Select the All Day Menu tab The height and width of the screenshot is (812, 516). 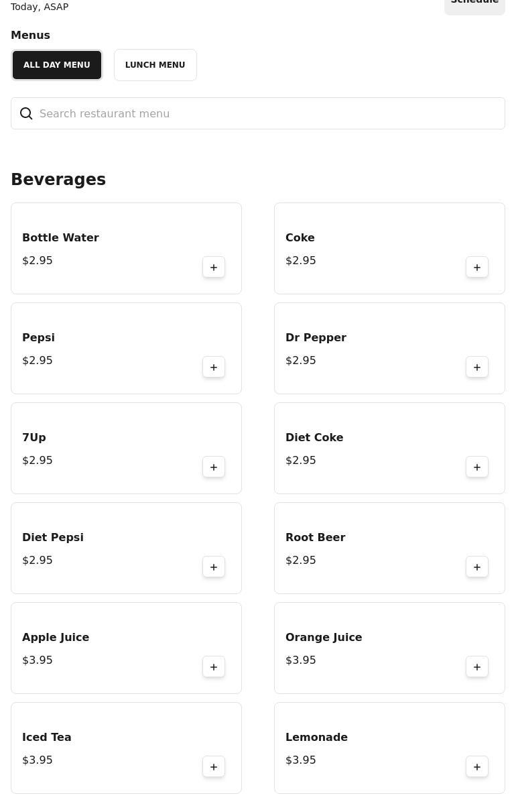[x=57, y=65]
